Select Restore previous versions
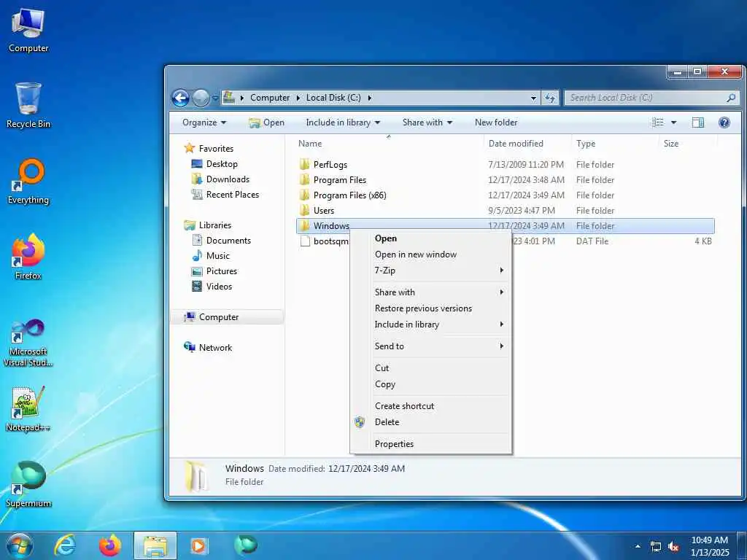The image size is (747, 560). click(x=431, y=308)
